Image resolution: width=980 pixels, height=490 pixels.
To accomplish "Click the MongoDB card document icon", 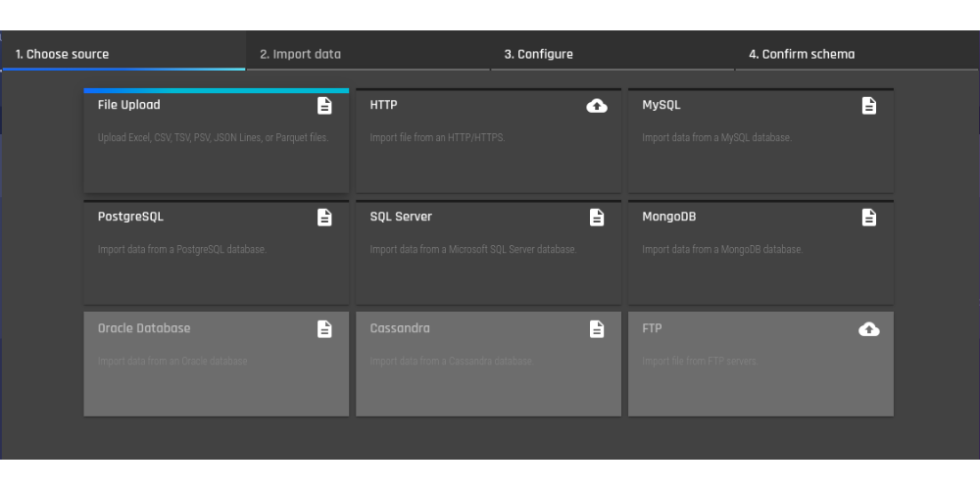I will click(868, 217).
